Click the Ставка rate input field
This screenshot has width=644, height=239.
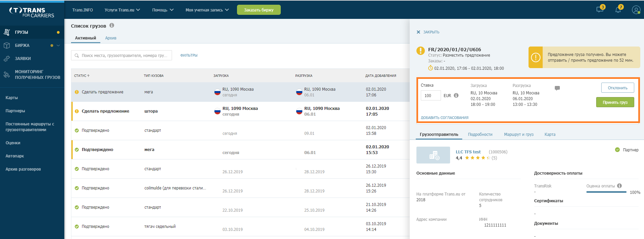431,95
